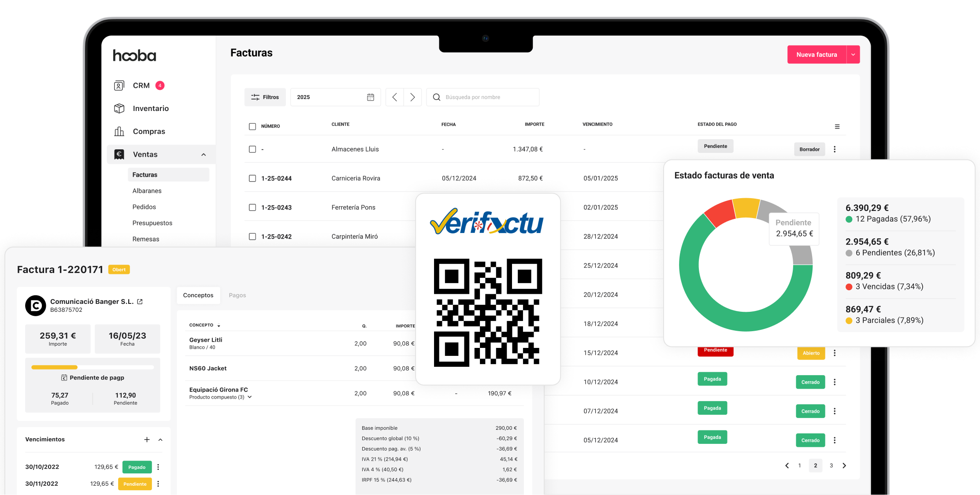Viewport: 980px width, 495px height.
Task: Click the Cerrado badge on 10/12/2024 row
Action: coord(810,382)
